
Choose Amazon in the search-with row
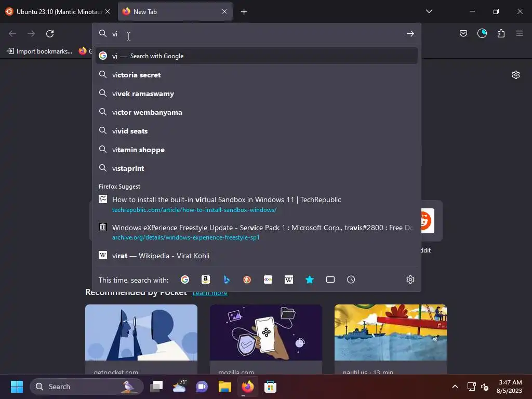pos(206,280)
